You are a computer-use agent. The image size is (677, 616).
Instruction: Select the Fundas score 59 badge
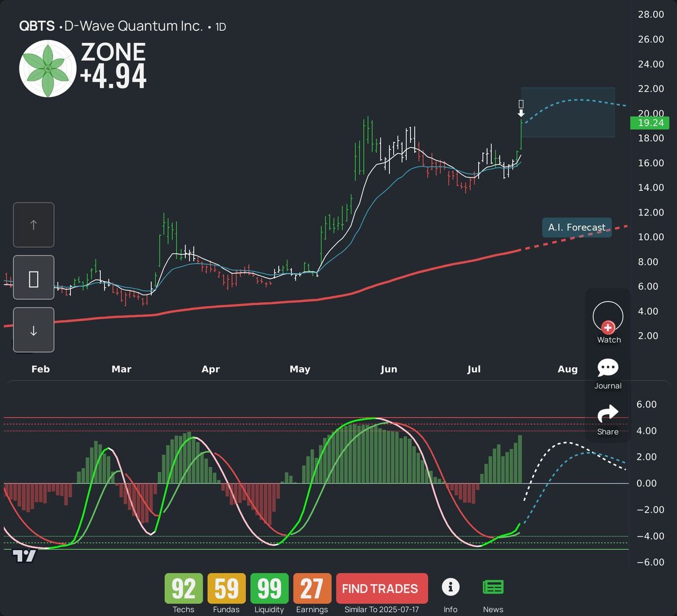pos(226,589)
